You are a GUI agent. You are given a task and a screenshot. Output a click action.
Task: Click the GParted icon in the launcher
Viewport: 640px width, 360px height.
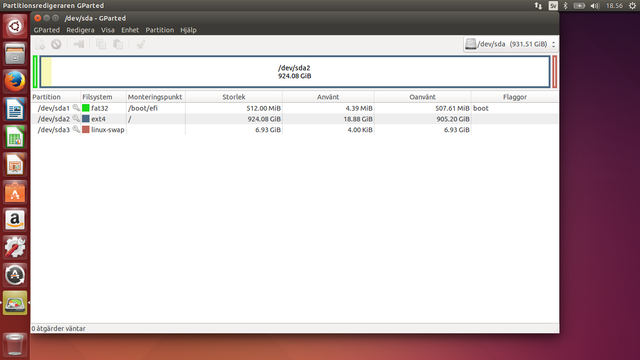coord(15,302)
